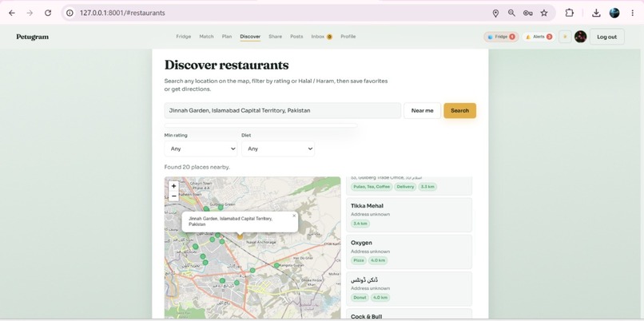This screenshot has height=321, width=644.
Task: Select the Discover tab
Action: (x=250, y=37)
